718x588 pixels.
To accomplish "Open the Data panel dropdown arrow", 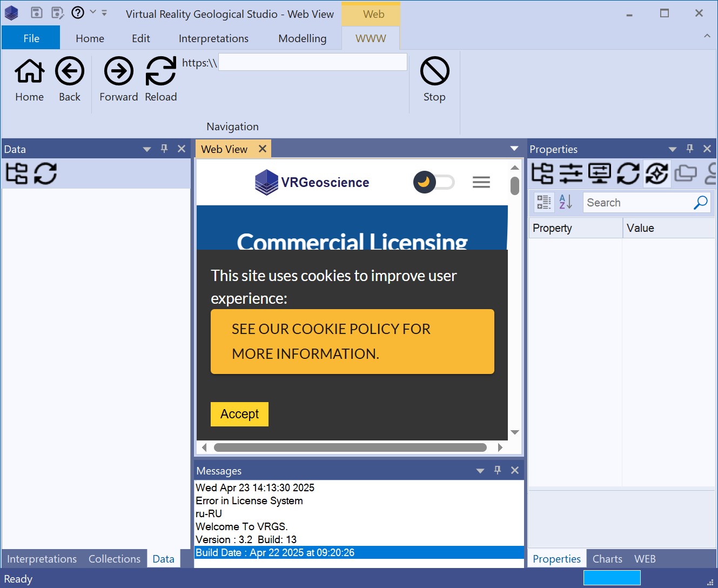I will (x=147, y=149).
